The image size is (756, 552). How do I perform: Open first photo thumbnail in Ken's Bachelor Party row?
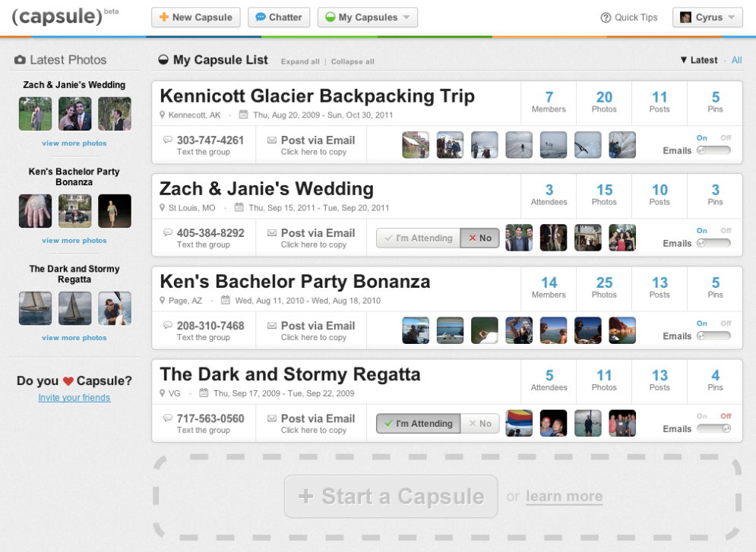[x=416, y=330]
